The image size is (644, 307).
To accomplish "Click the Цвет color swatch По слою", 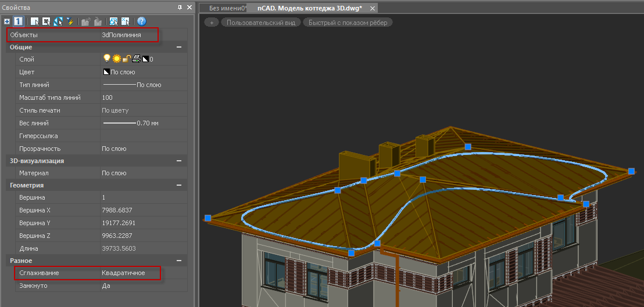I will (x=119, y=72).
